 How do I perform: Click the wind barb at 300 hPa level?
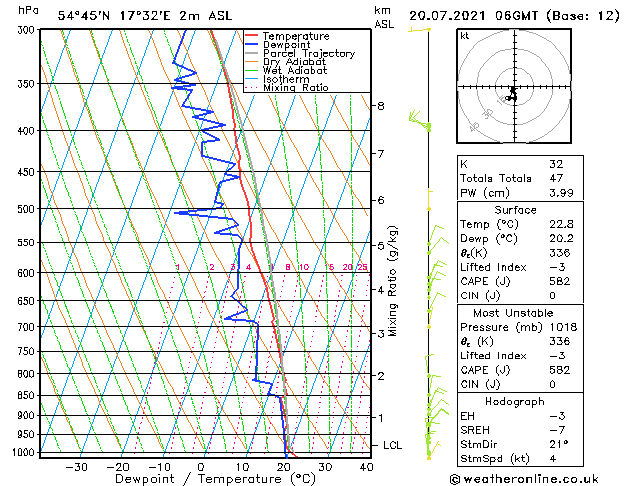tap(419, 30)
